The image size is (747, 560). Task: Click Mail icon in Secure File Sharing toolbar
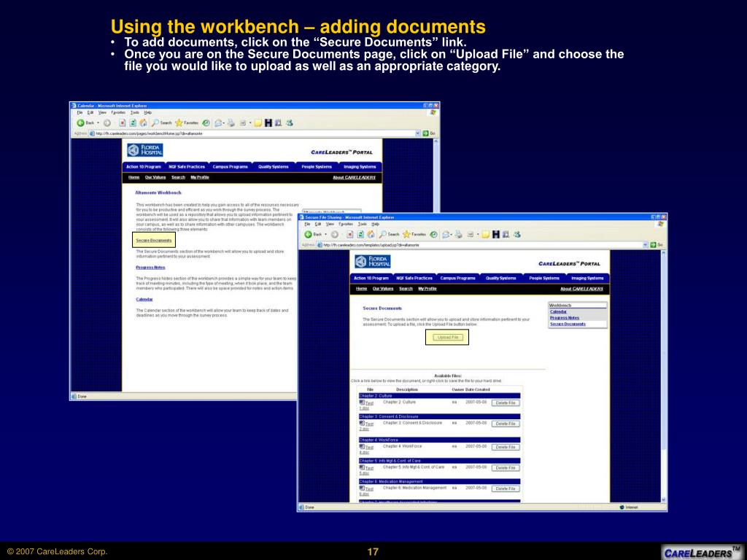click(446, 234)
